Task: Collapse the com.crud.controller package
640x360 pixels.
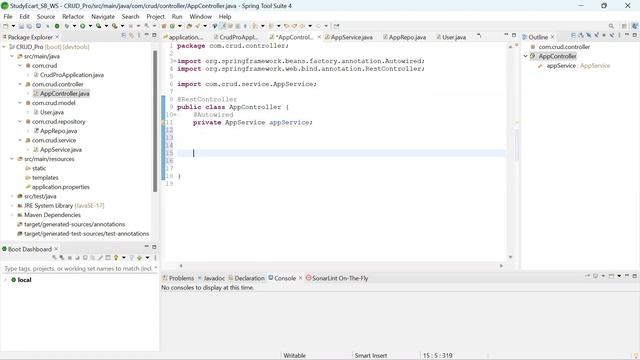Action: (x=20, y=84)
